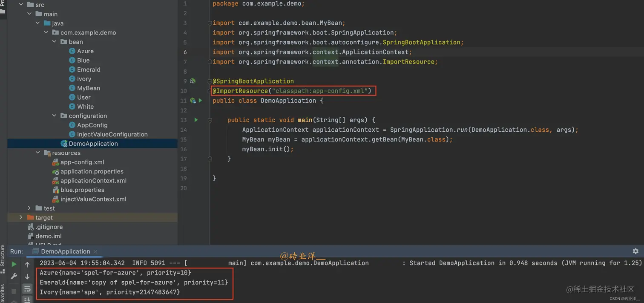Click the @SpringBootApplication annotation
The image size is (644, 303).
(253, 81)
